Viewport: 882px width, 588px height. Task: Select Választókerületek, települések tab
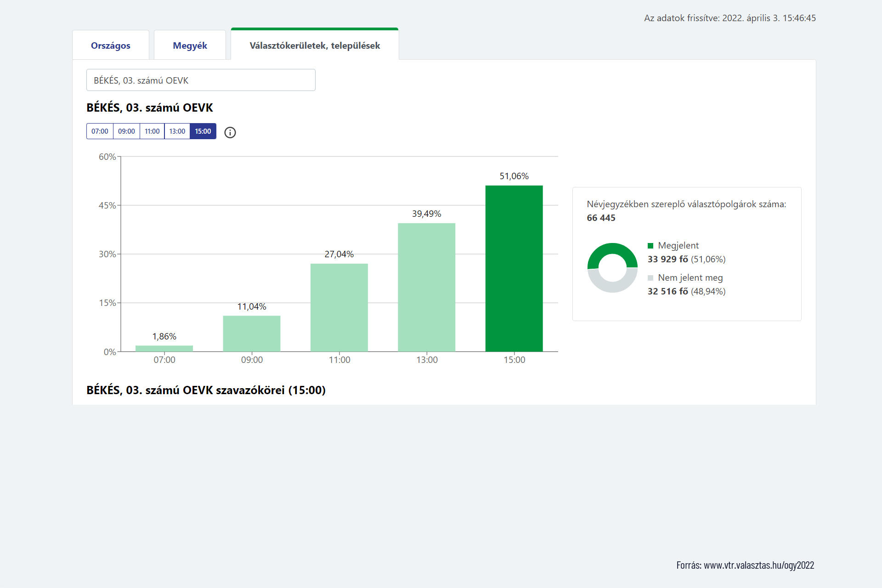click(315, 45)
